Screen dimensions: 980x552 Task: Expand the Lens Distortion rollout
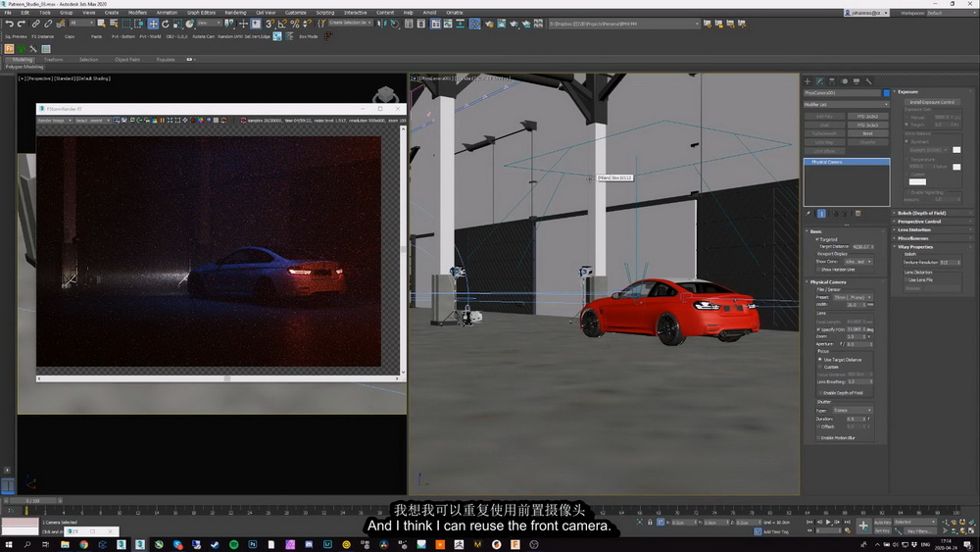click(x=933, y=230)
